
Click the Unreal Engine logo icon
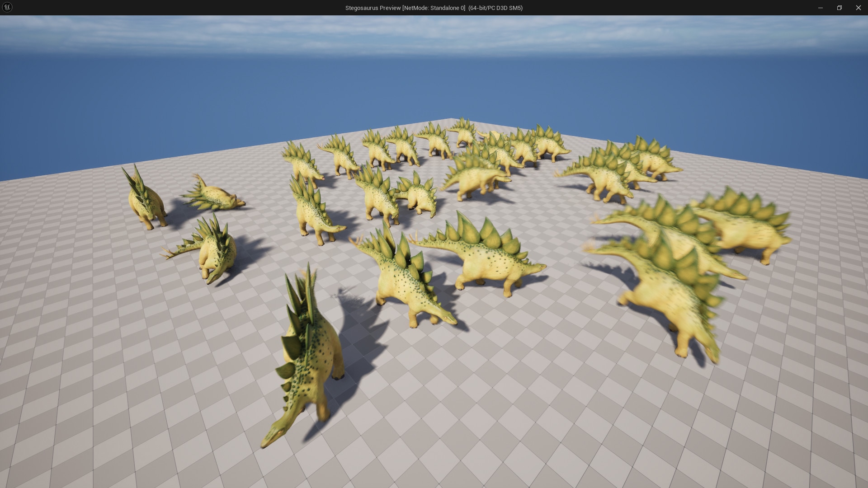7,7
